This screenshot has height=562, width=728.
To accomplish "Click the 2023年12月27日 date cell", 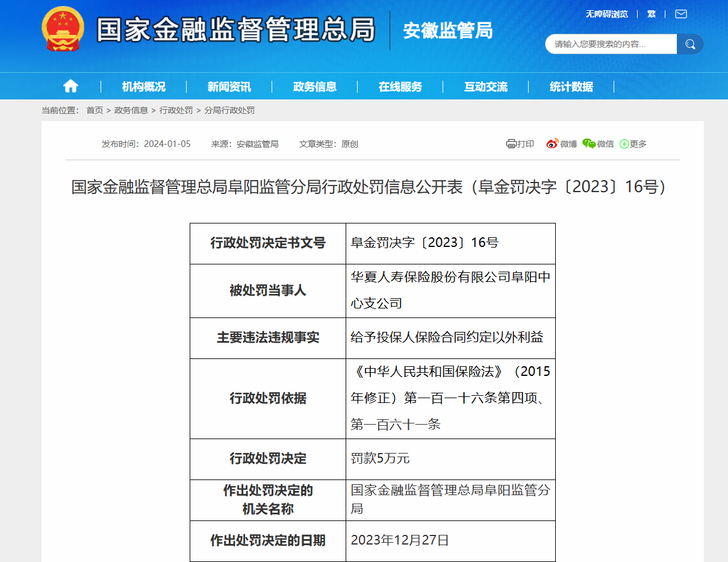I will pyautogui.click(x=450, y=541).
